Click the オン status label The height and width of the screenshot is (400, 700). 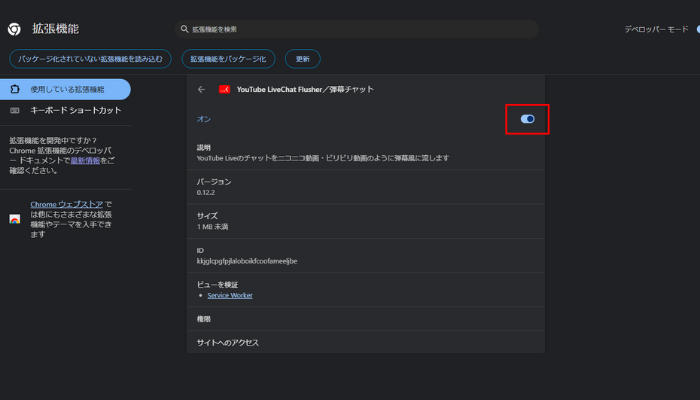(x=204, y=119)
